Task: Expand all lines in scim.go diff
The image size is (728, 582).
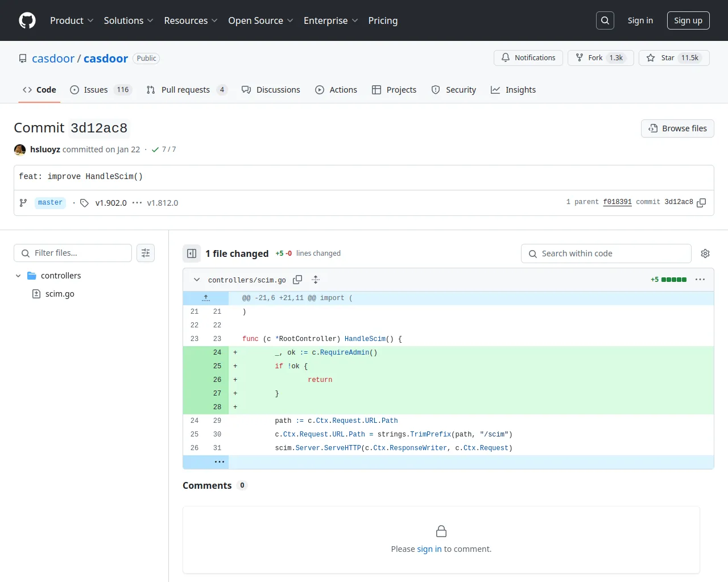Action: coord(316,280)
